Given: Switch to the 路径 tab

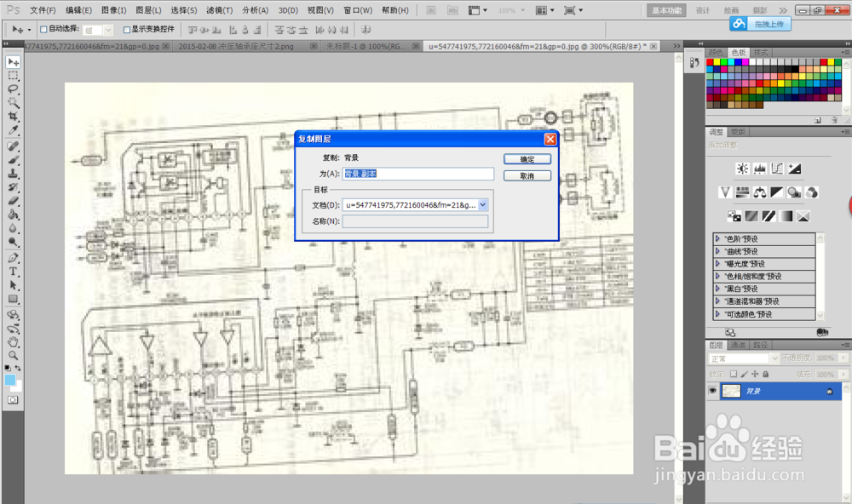Looking at the screenshot, I should click(761, 346).
